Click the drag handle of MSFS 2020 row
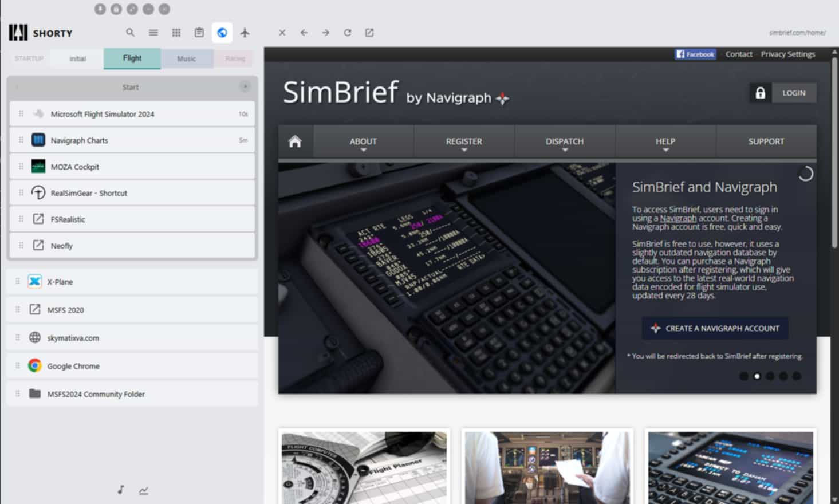839x504 pixels. tap(18, 309)
